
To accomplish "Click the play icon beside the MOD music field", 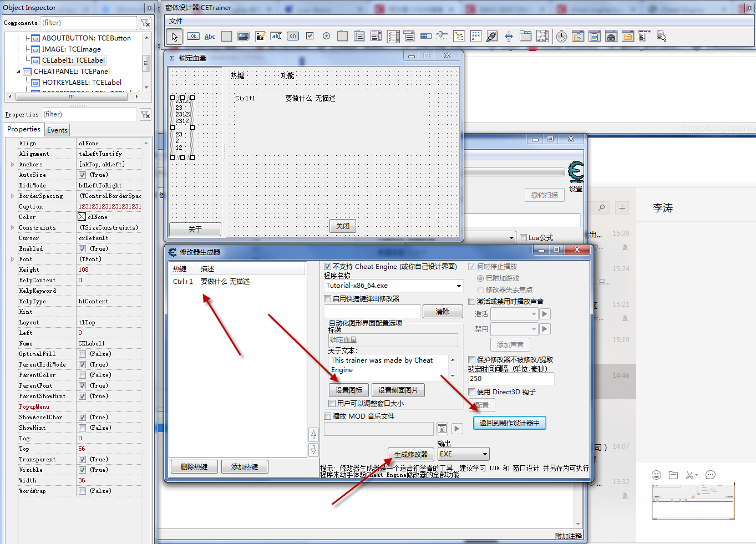I will pos(456,429).
